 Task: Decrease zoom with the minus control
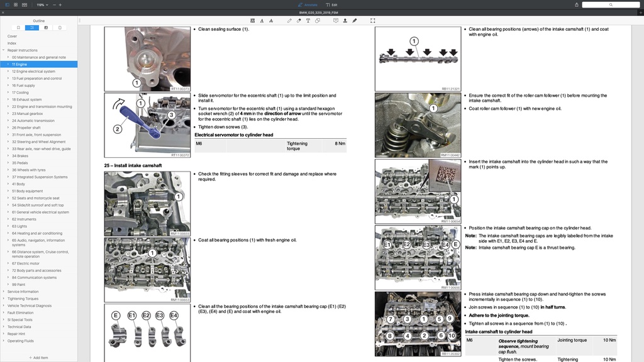tap(54, 4)
